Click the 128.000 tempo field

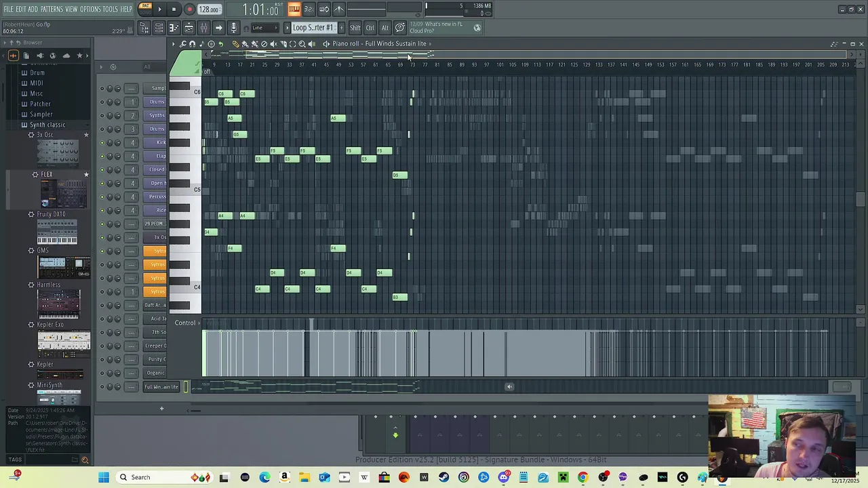(209, 9)
